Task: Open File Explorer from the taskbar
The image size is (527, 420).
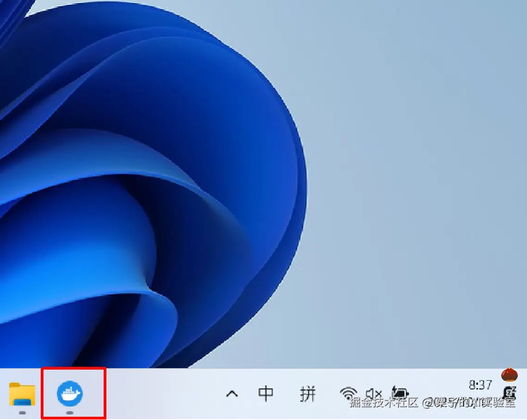Action: 22,394
